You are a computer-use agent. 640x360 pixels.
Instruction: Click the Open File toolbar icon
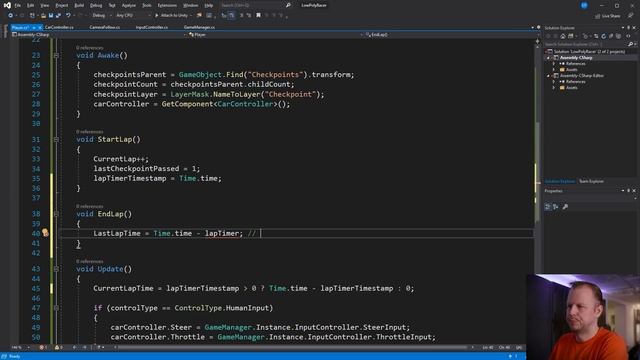[43, 16]
